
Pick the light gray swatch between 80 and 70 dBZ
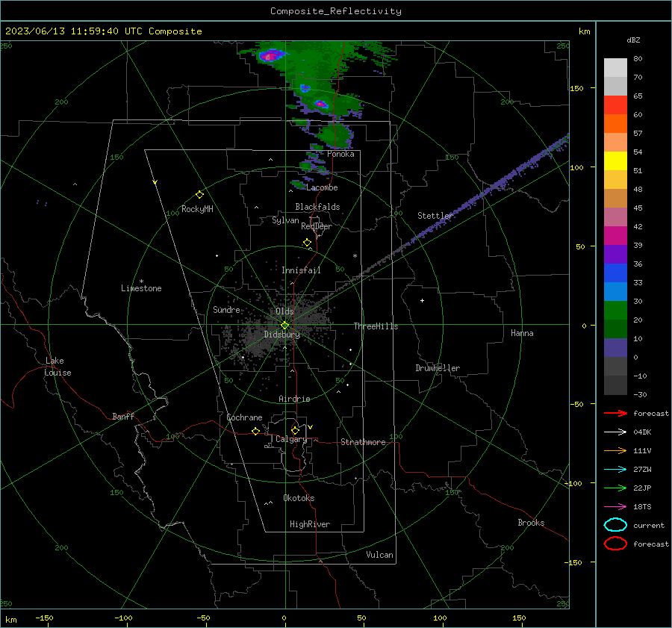pyautogui.click(x=615, y=68)
